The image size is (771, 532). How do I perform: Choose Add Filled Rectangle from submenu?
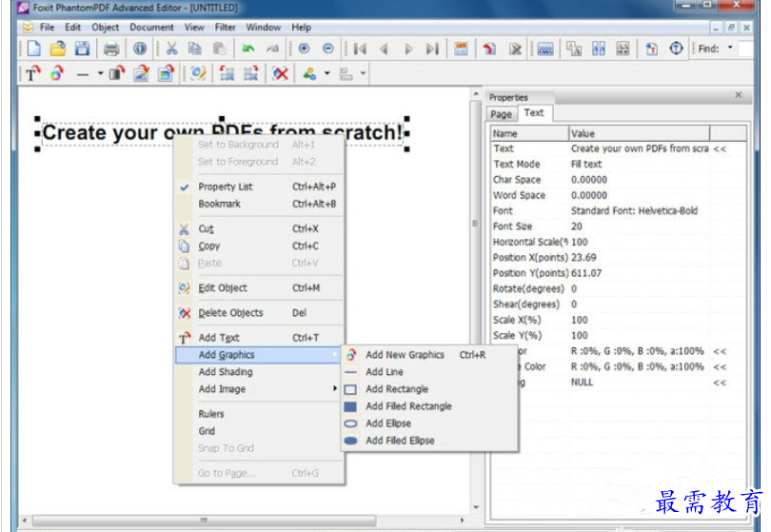(x=429, y=406)
